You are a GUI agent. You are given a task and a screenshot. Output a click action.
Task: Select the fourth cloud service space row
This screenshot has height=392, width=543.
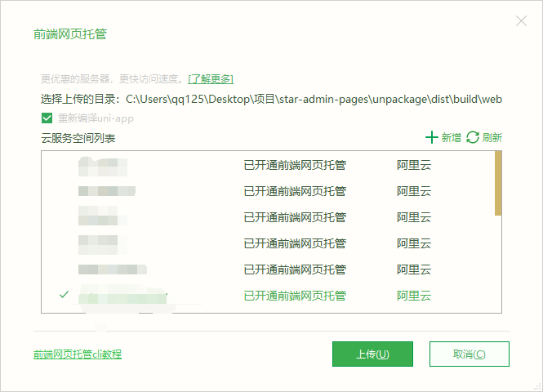pos(269,243)
